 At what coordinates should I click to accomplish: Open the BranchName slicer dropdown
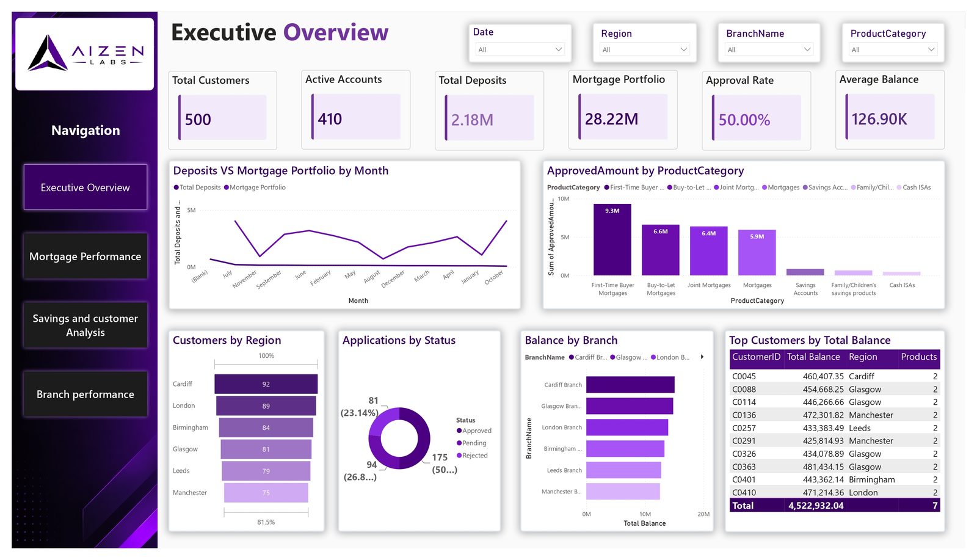click(769, 49)
